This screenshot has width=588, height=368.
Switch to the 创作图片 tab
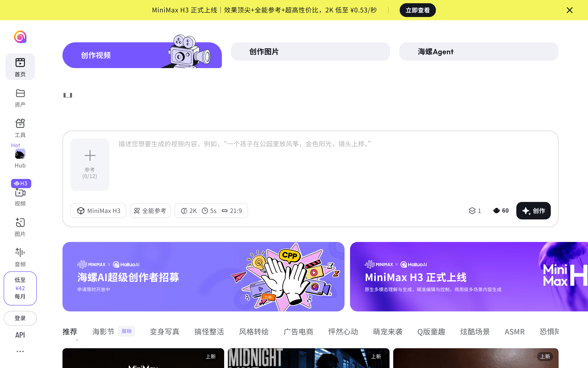310,52
